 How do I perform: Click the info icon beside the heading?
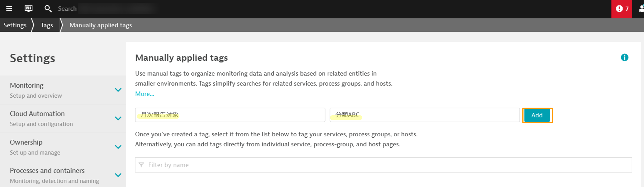[x=624, y=58]
